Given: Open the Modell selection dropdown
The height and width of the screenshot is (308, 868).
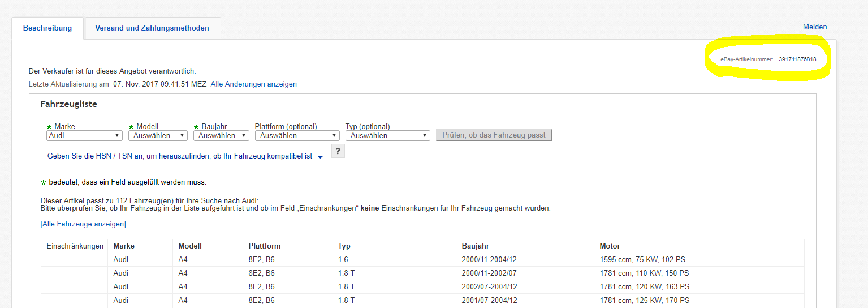Looking at the screenshot, I should tap(158, 136).
